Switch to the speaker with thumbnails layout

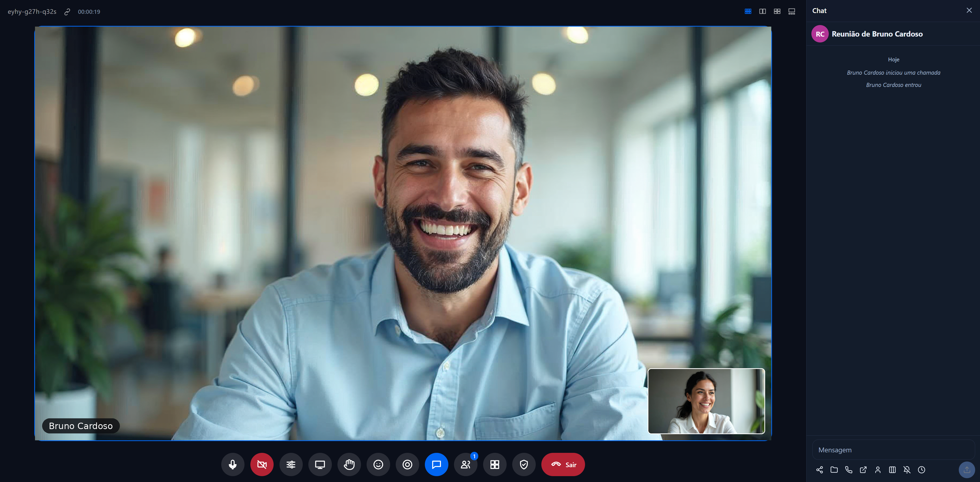pyautogui.click(x=792, y=12)
